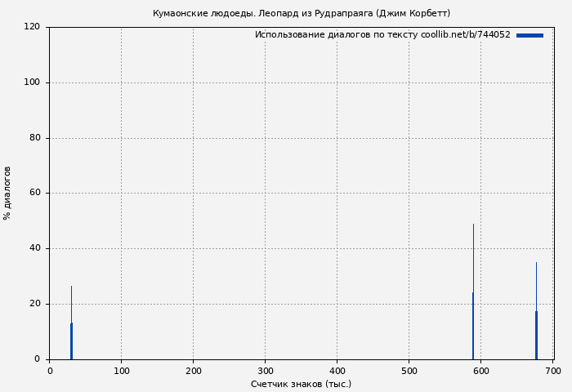
Task: Click the 200 tick label on x-axis
Action: (x=193, y=371)
